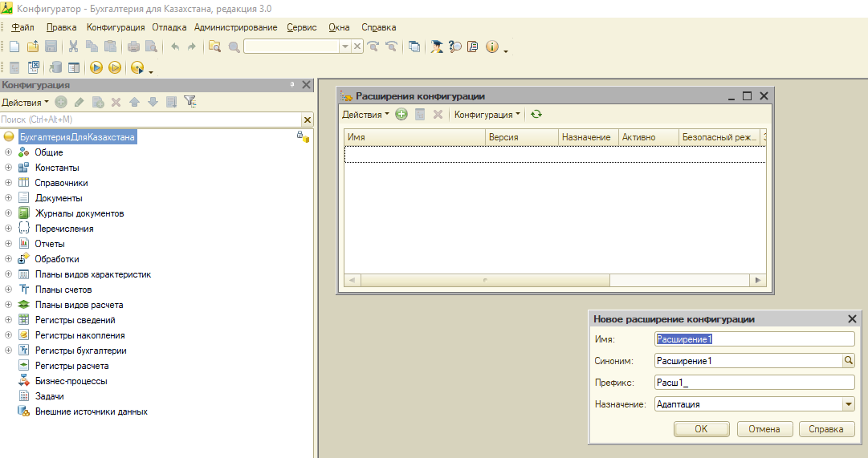Click the magnifier icon in Синоним field
This screenshot has height=458, width=868.
(848, 361)
